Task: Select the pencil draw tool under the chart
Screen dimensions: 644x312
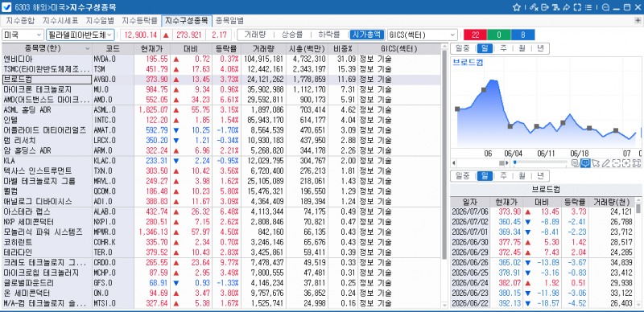Action: [606, 163]
